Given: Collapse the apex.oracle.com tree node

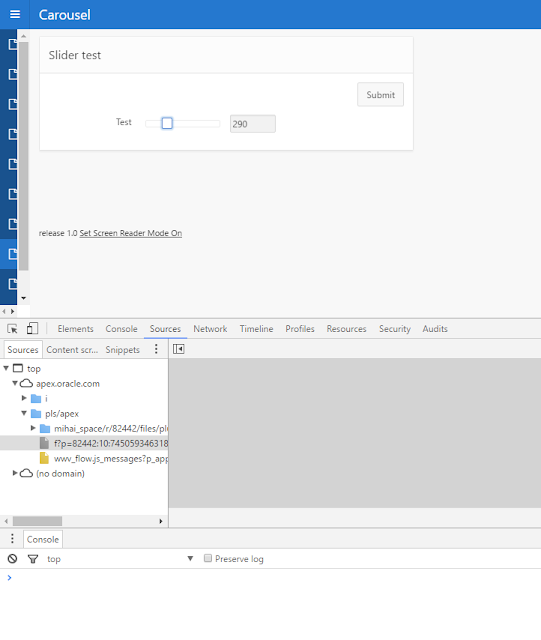Looking at the screenshot, I should (x=15, y=383).
